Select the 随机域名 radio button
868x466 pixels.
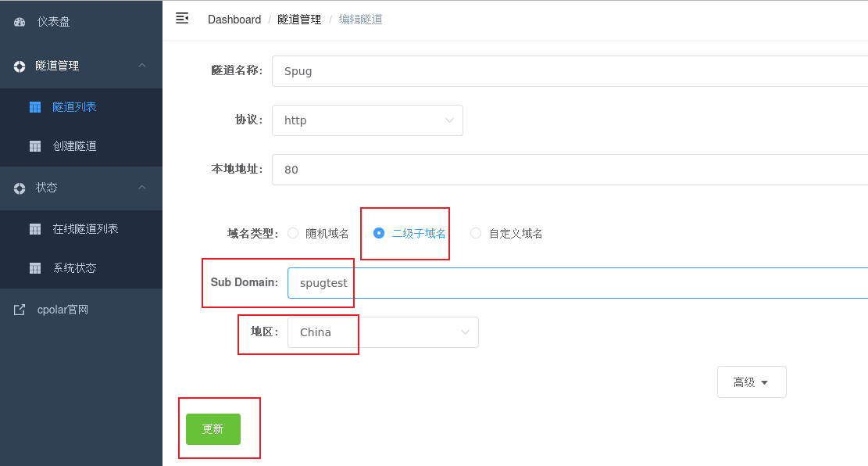click(x=293, y=233)
